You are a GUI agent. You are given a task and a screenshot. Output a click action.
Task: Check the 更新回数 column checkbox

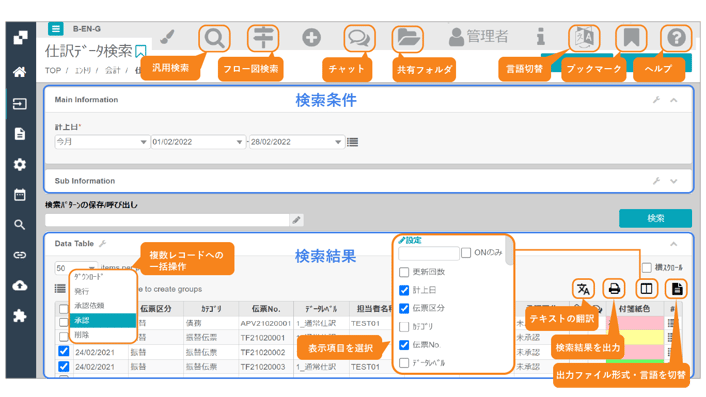[404, 272]
